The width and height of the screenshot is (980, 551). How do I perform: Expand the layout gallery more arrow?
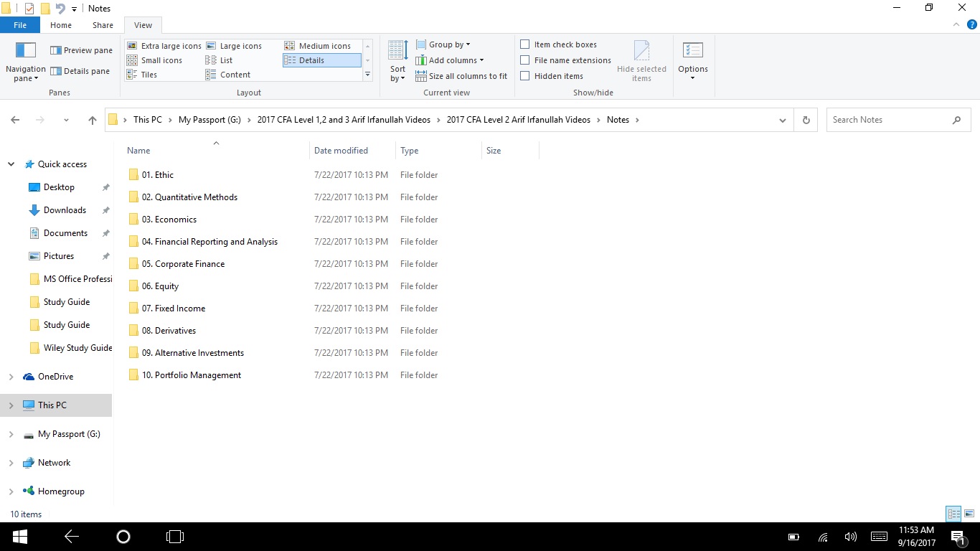(x=368, y=75)
